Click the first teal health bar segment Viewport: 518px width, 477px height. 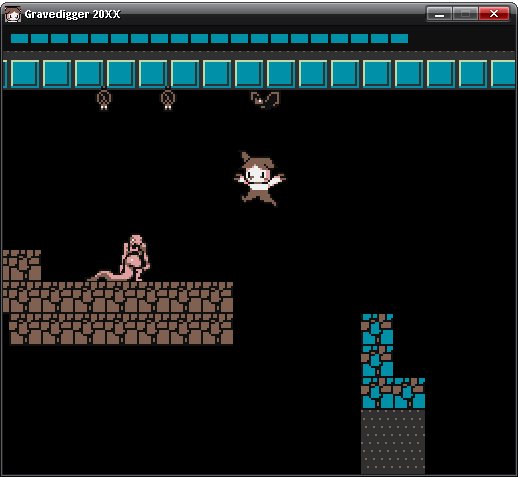tap(19, 38)
